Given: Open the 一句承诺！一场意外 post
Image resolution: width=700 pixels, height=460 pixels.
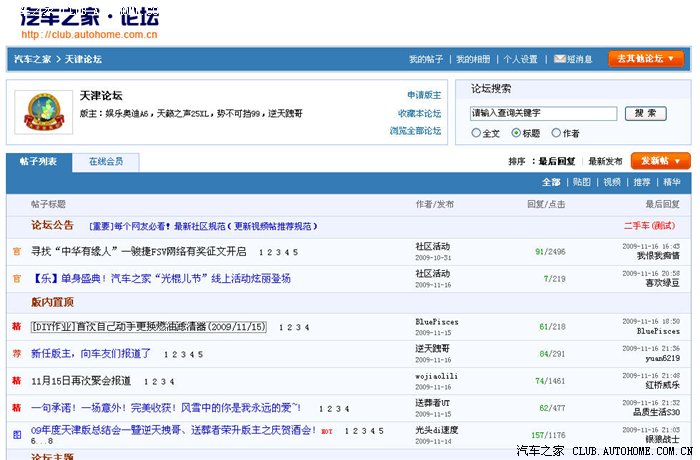Looking at the screenshot, I should coord(166,408).
